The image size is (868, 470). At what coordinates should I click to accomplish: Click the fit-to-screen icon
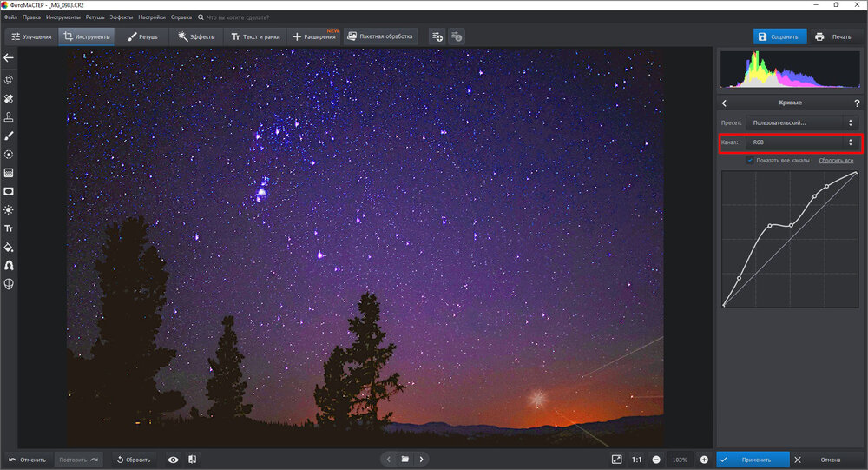[x=616, y=459]
